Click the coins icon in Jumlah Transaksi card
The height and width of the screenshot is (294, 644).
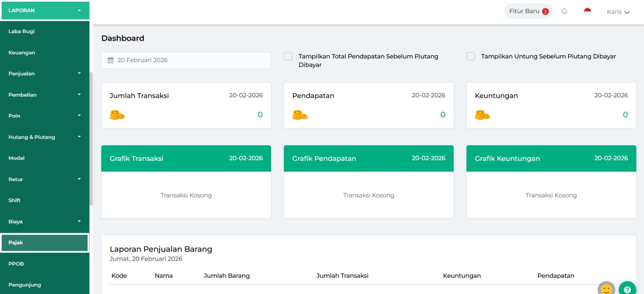(x=117, y=115)
